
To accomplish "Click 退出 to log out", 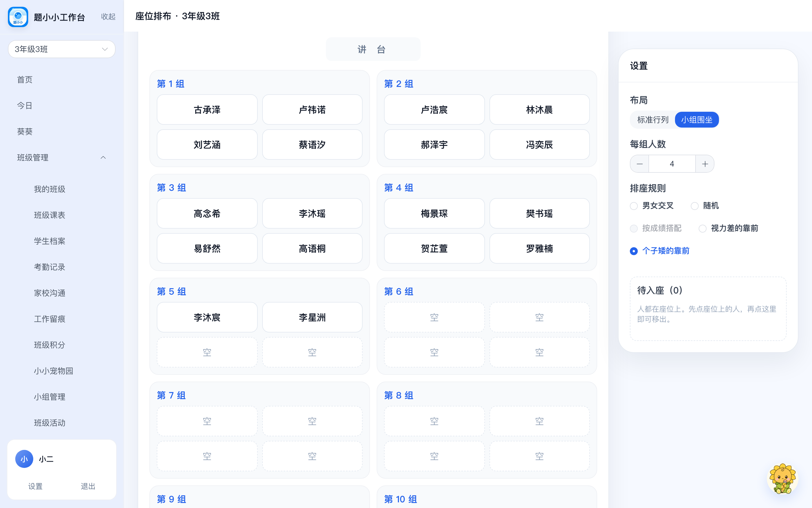I will pyautogui.click(x=88, y=486).
